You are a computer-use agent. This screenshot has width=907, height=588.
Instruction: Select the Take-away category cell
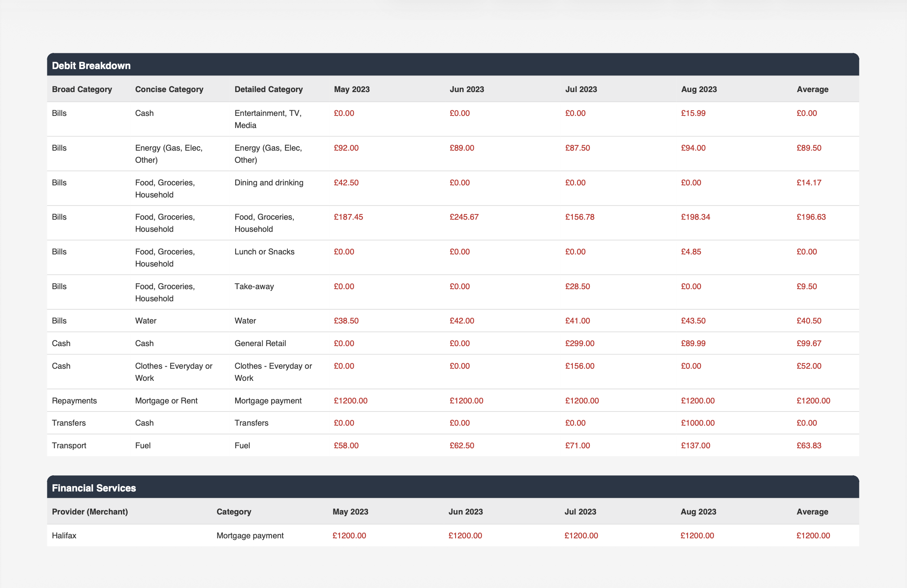254,286
